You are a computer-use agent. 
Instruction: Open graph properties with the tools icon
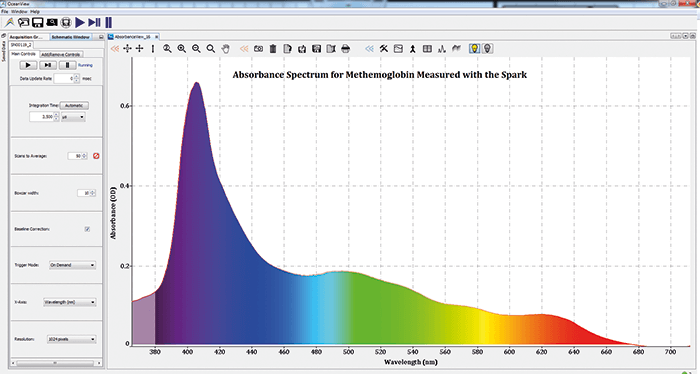pyautogui.click(x=384, y=49)
